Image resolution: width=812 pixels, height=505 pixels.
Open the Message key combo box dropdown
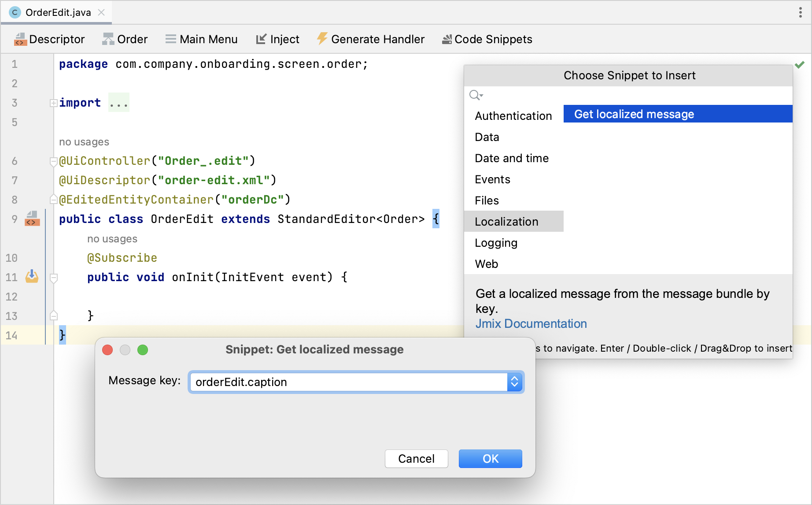(x=514, y=382)
